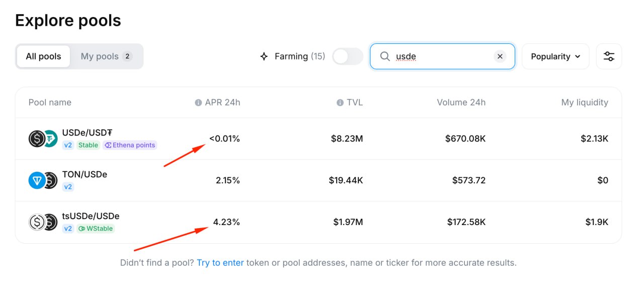
Task: Clear the search field with X icon
Action: pyautogui.click(x=500, y=56)
